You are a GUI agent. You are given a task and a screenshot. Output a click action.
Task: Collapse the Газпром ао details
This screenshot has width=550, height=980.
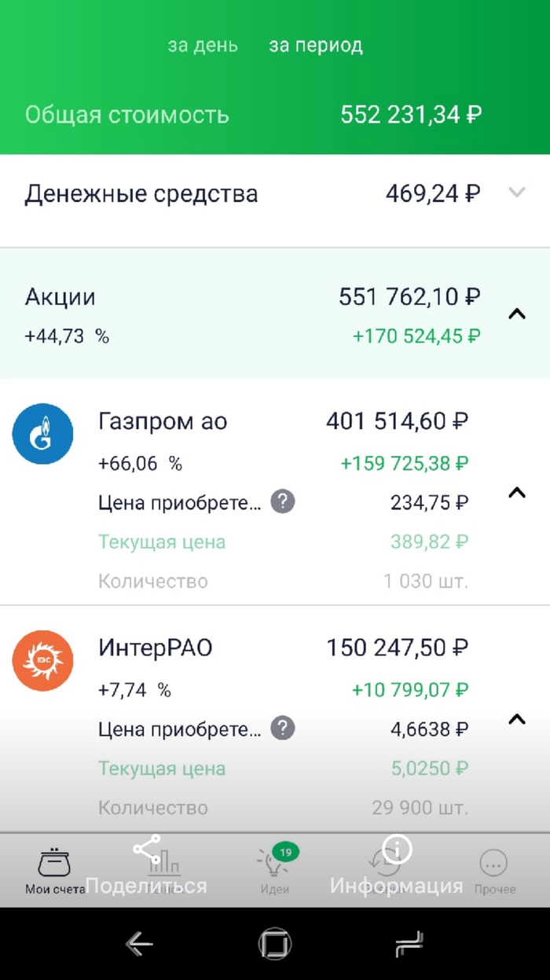(x=516, y=493)
